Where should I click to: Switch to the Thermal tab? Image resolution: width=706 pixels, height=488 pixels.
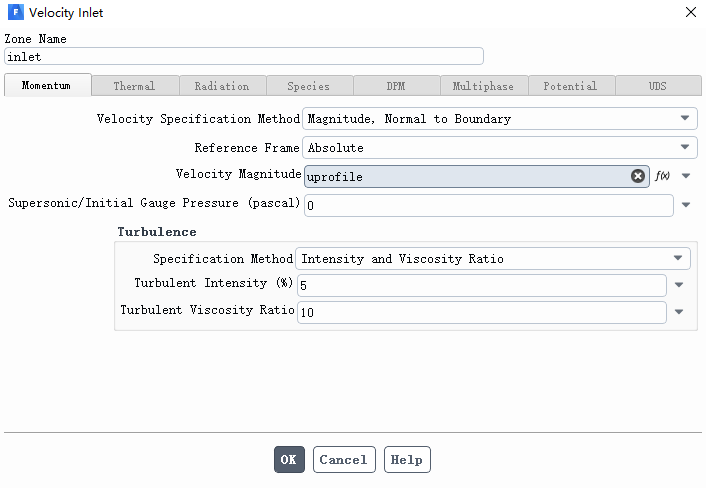coord(134,86)
